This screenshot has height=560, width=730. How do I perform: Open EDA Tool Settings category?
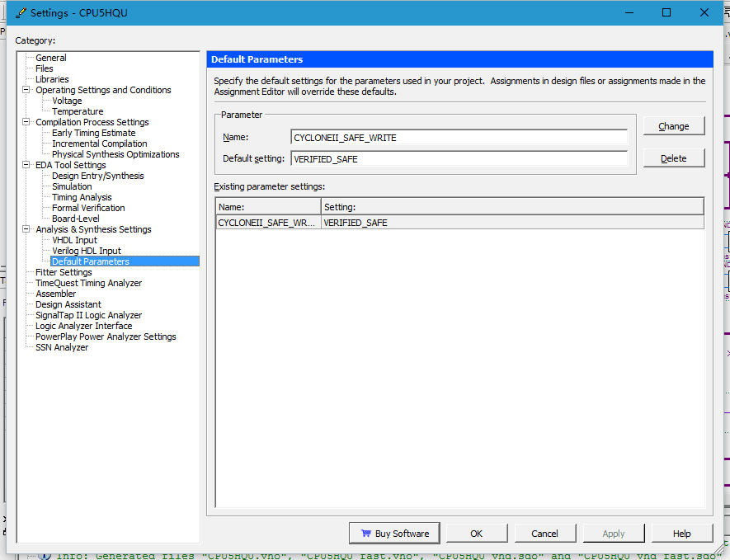[x=71, y=165]
